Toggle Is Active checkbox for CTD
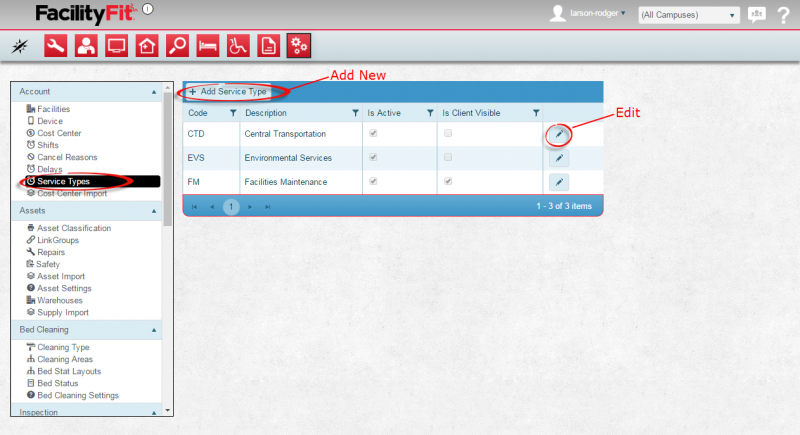 [x=373, y=133]
